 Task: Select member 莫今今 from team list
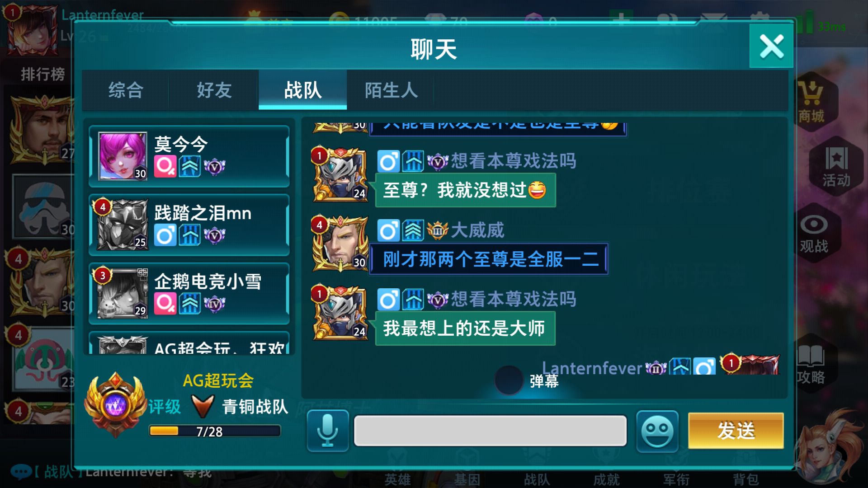coord(189,156)
